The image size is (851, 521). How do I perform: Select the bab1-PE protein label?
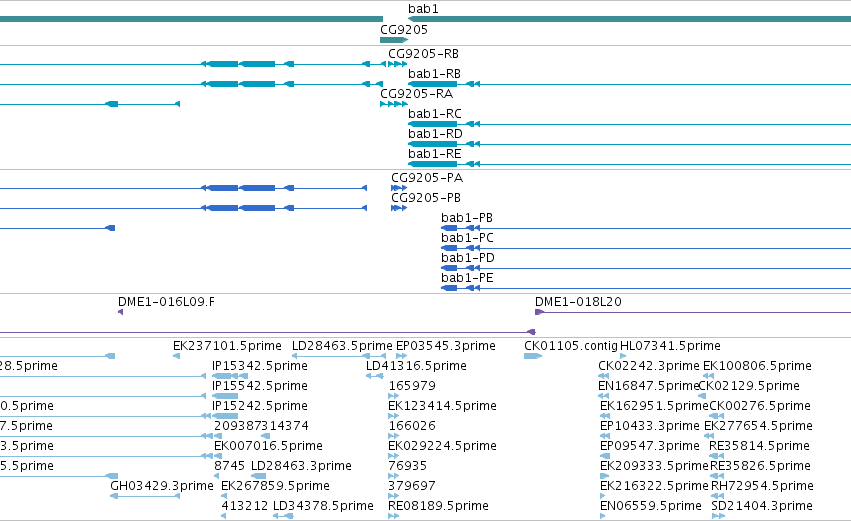pyautogui.click(x=467, y=278)
